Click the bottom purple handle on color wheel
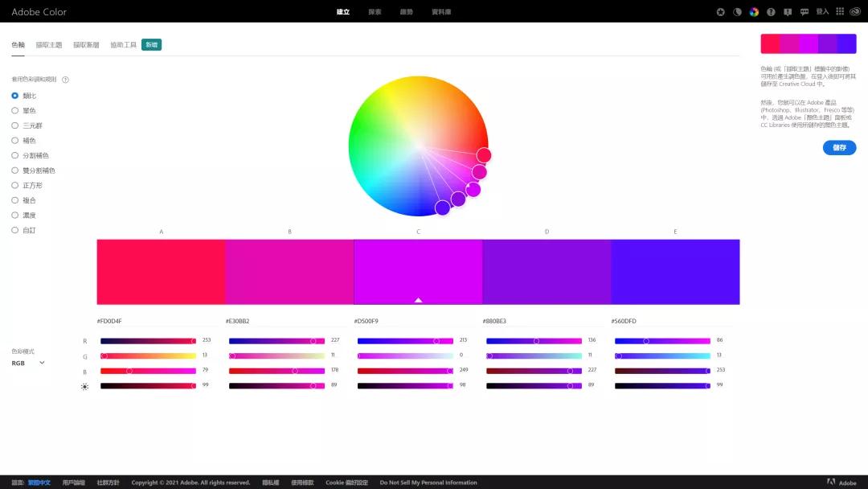 click(x=442, y=208)
